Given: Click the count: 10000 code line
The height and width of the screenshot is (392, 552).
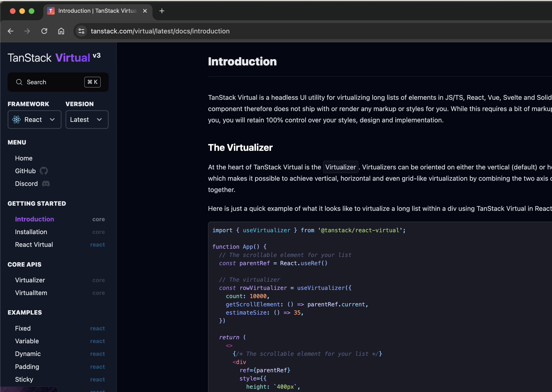Looking at the screenshot, I should [248, 296].
